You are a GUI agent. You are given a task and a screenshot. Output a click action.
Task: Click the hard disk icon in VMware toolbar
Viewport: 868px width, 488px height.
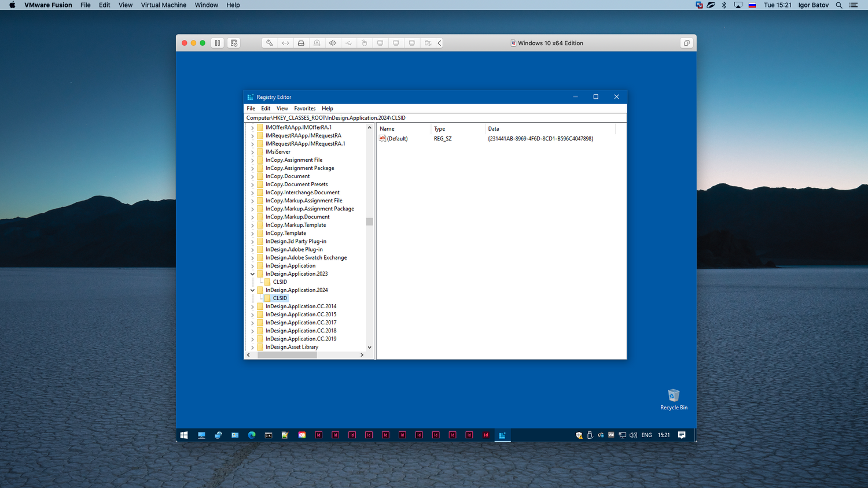pyautogui.click(x=301, y=43)
